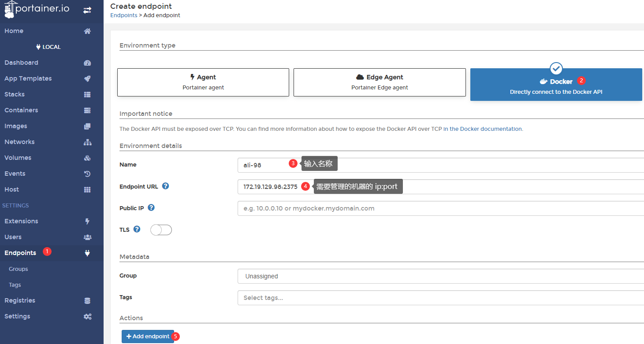Click the Containers server icon
Image resolution: width=644 pixels, height=344 pixels.
tap(87, 110)
